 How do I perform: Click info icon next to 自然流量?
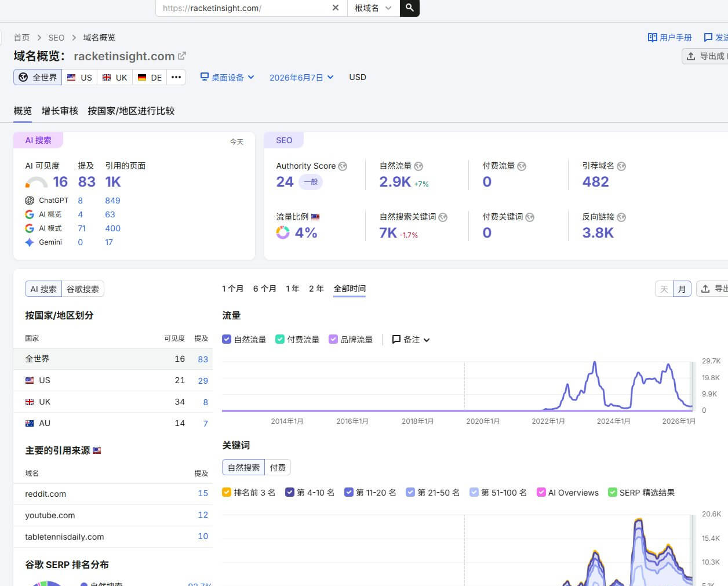point(418,166)
